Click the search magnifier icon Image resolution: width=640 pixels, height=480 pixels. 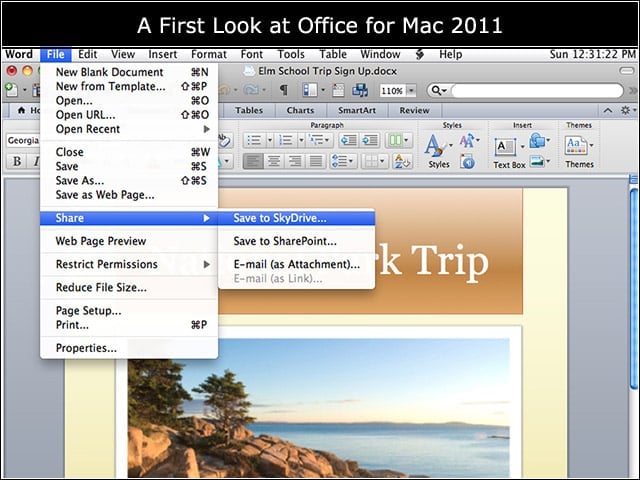(436, 90)
